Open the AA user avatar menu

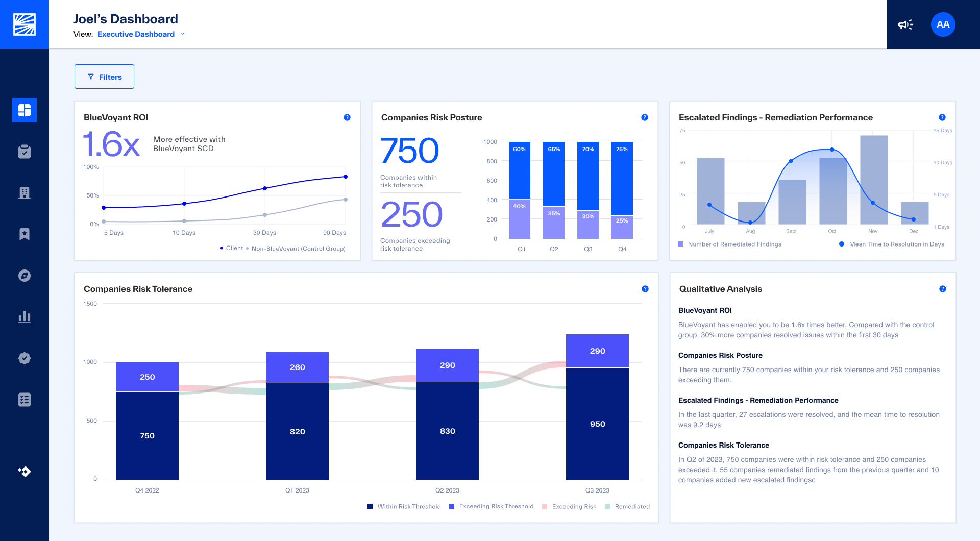943,24
